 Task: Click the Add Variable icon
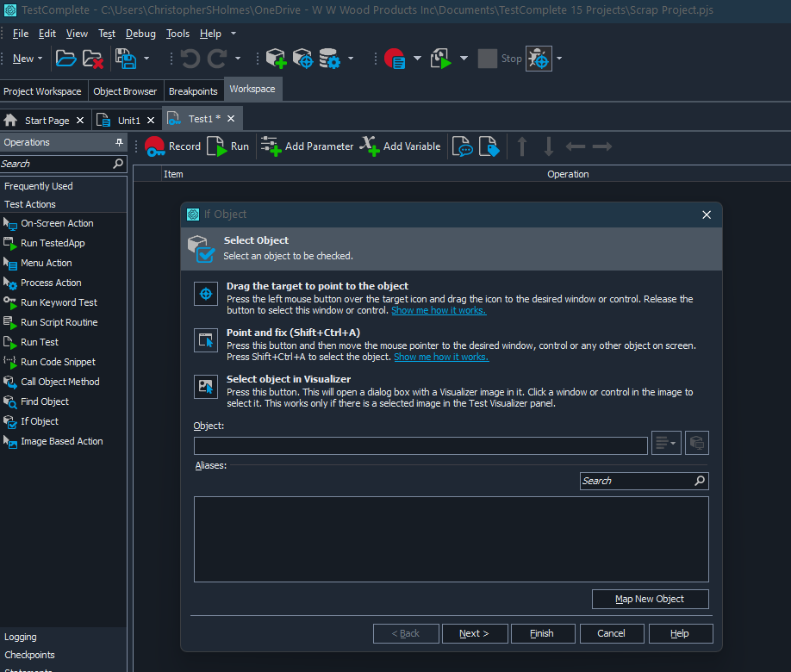coord(370,146)
